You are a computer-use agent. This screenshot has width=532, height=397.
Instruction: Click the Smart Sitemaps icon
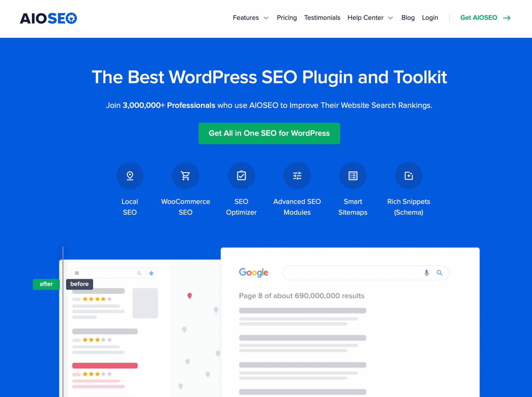click(x=353, y=175)
